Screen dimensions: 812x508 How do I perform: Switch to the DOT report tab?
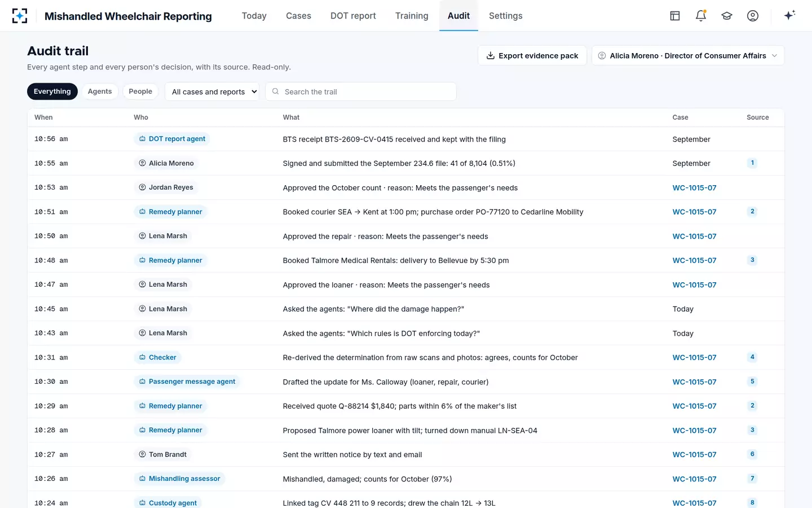353,16
